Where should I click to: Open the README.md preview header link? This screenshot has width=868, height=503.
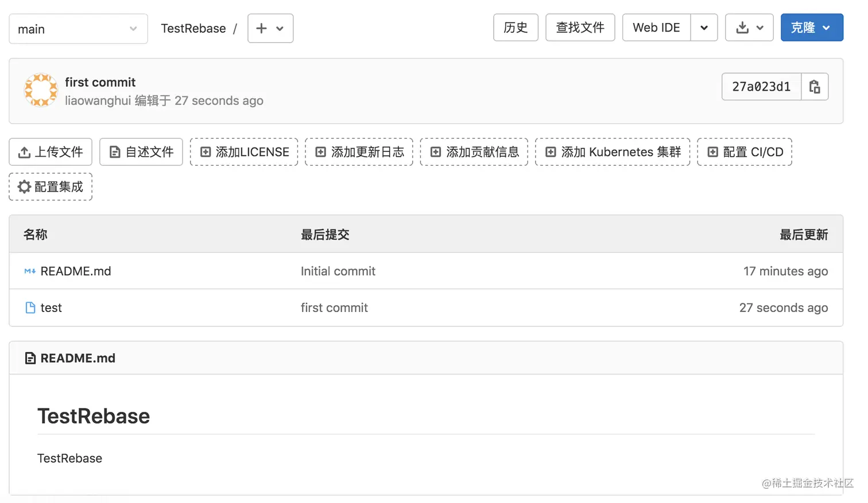78,358
